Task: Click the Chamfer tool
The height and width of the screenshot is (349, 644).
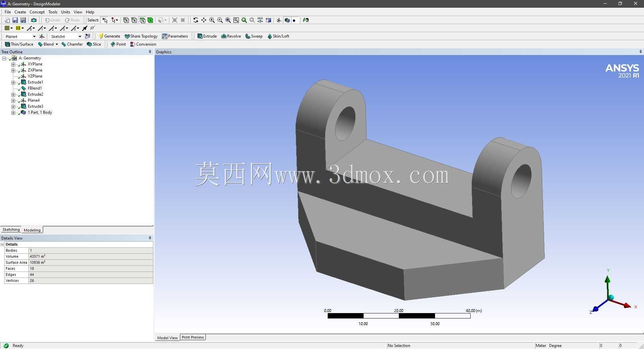Action: tap(72, 44)
